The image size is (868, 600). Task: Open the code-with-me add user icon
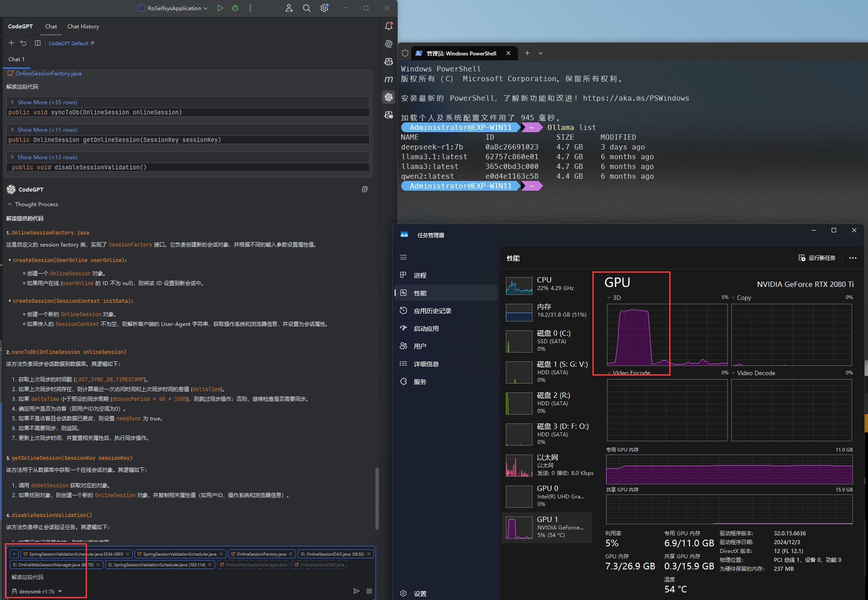pyautogui.click(x=289, y=8)
